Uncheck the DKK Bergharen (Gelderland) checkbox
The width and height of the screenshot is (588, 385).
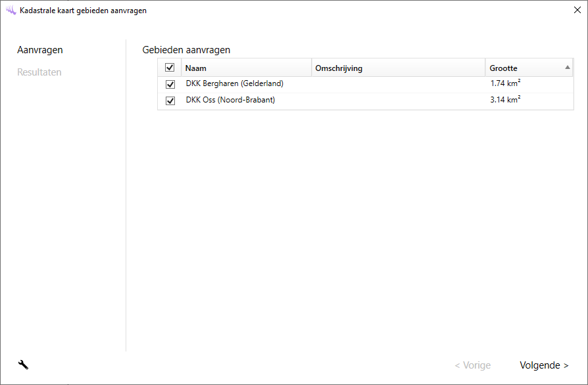click(170, 85)
